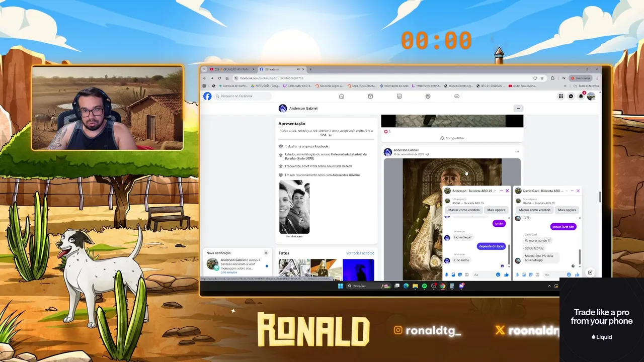
Task: Click Mais opções in David Gael chat
Action: [567, 210]
